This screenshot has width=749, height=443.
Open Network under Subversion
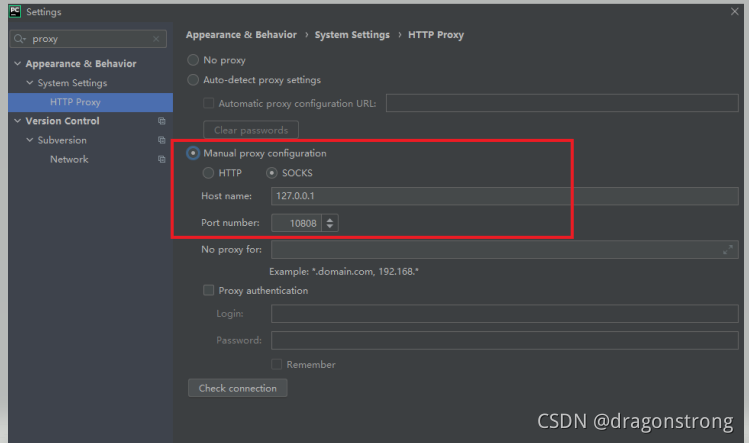(69, 159)
